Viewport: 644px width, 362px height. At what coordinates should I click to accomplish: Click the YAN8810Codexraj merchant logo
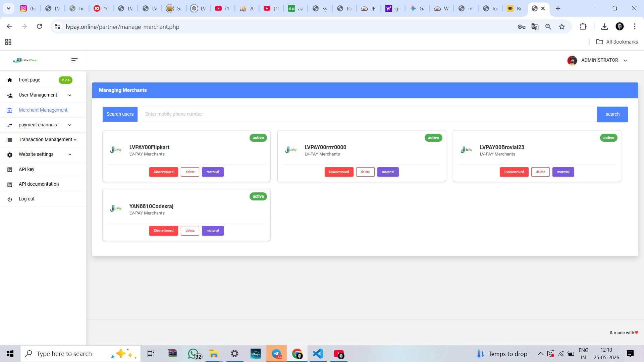coord(116,208)
